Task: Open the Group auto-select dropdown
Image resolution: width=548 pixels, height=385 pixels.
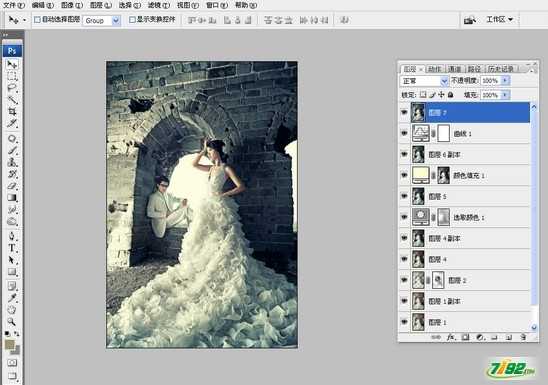Action: tap(102, 21)
